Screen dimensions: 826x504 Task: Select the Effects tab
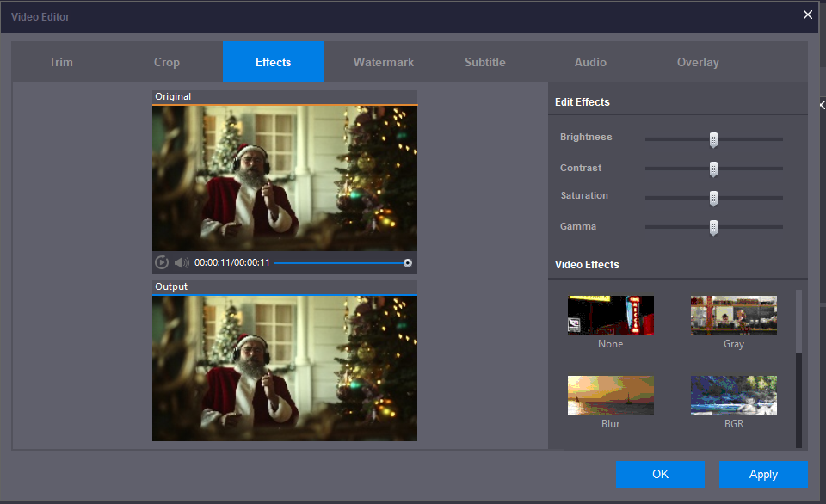[273, 62]
